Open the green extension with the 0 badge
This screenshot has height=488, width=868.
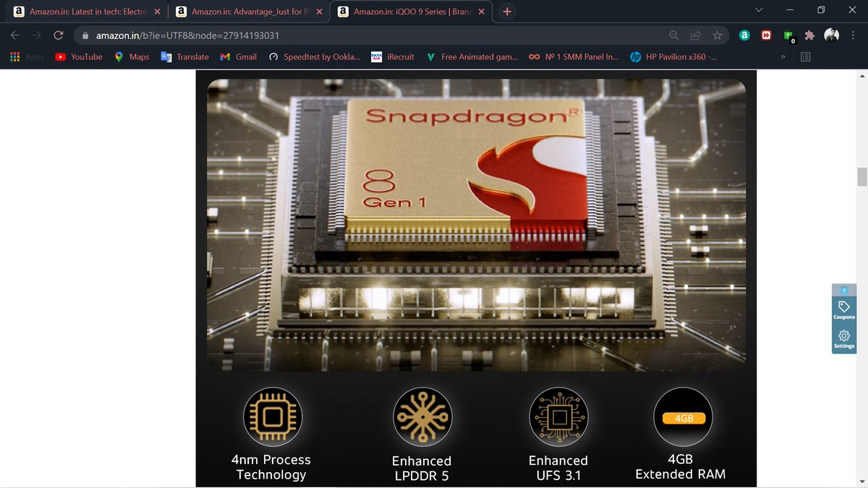coord(788,36)
